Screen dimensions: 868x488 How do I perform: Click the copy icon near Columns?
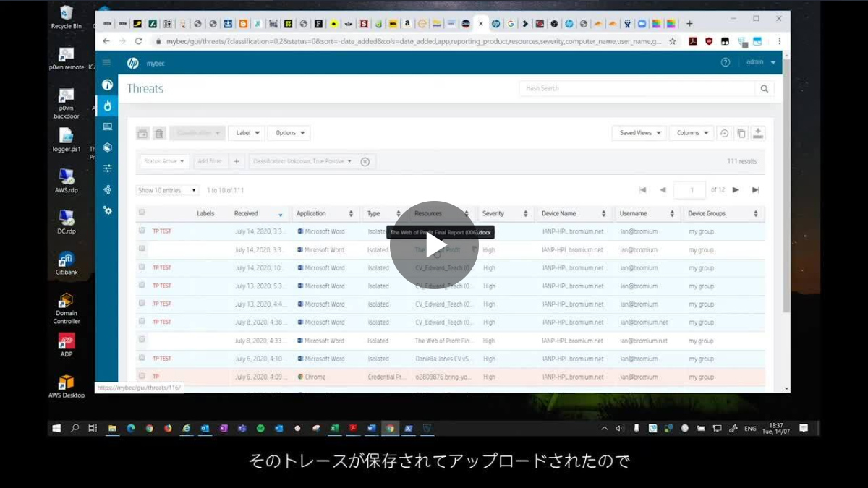[741, 133]
